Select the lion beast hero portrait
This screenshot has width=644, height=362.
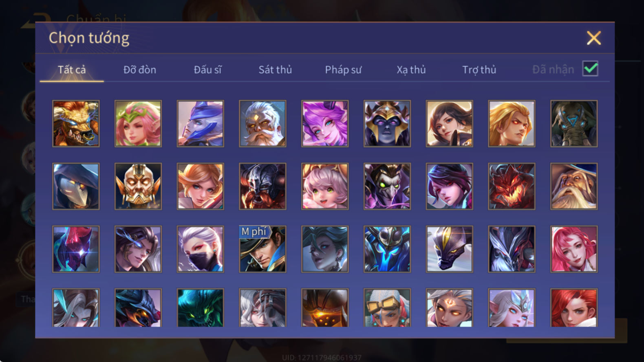76,123
